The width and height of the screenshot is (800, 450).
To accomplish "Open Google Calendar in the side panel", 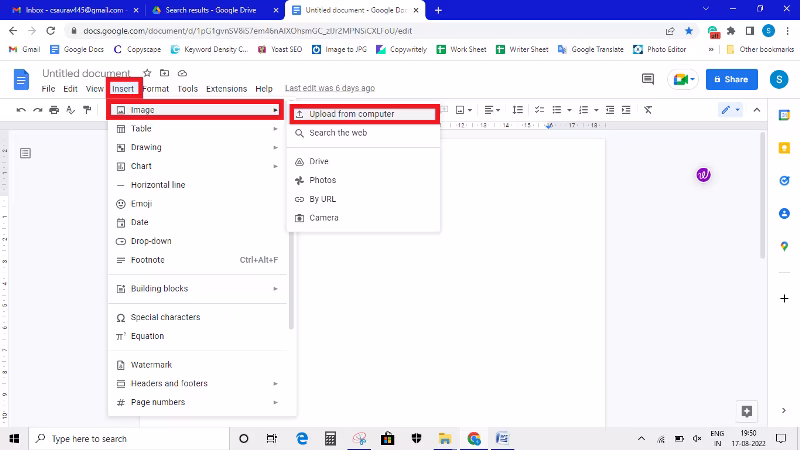I will pos(784,115).
